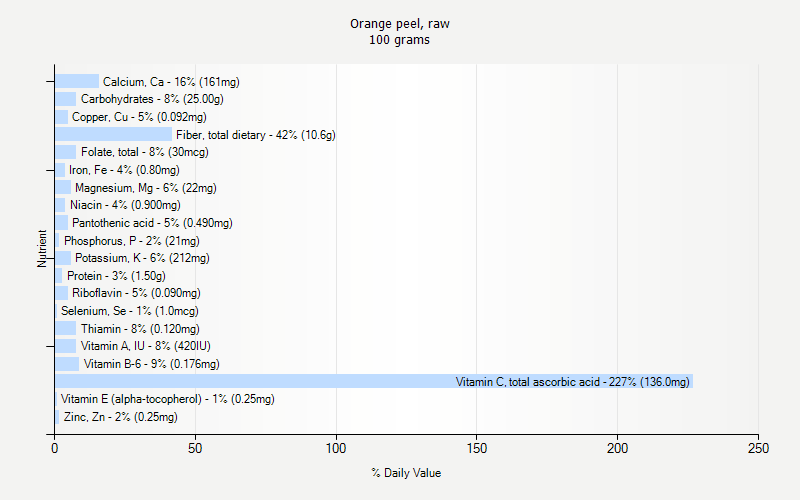The height and width of the screenshot is (500, 800).
Task: Click the '250' x-axis tick label
Action: [758, 448]
